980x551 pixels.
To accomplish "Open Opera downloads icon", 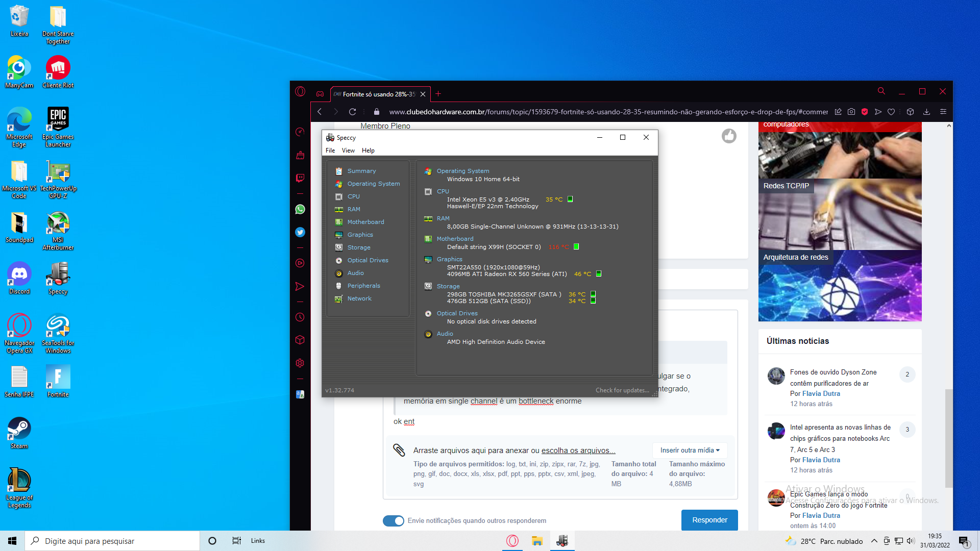I will pyautogui.click(x=926, y=112).
